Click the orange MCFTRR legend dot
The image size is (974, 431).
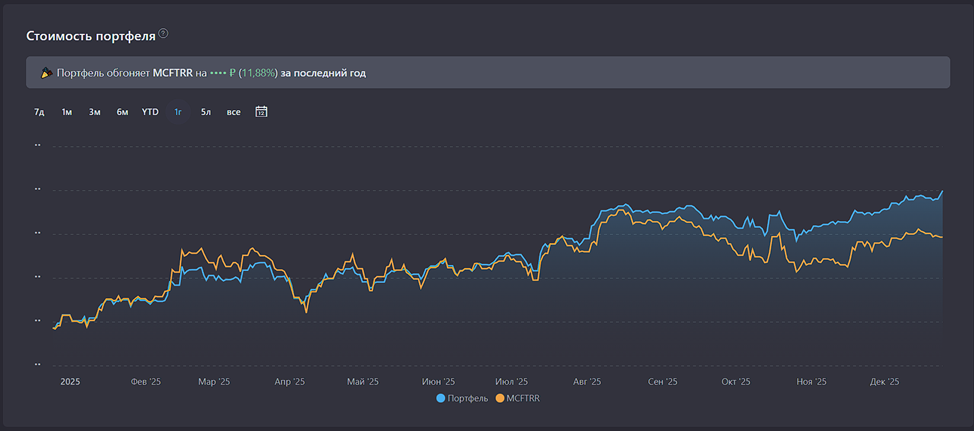499,398
